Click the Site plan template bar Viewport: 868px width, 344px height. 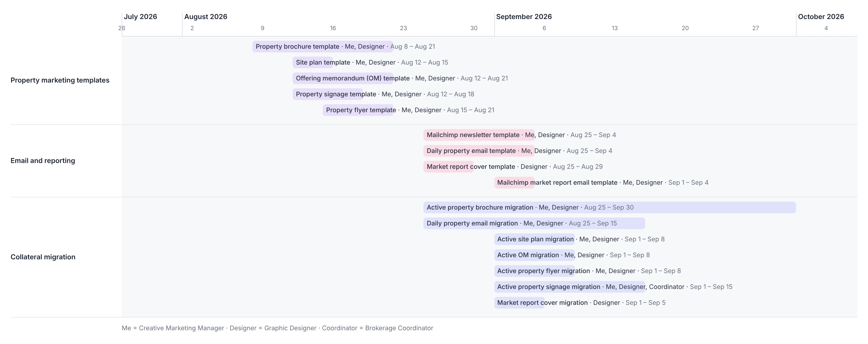(x=313, y=62)
